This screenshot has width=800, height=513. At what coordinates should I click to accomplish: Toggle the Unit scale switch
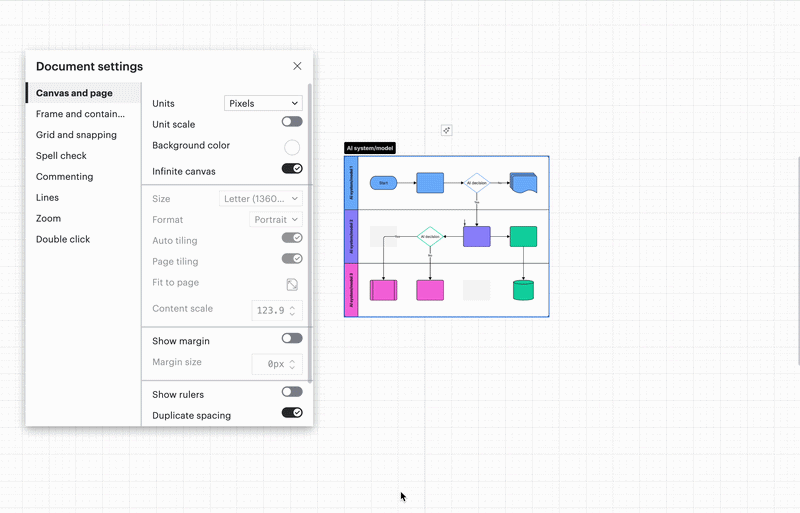(292, 121)
